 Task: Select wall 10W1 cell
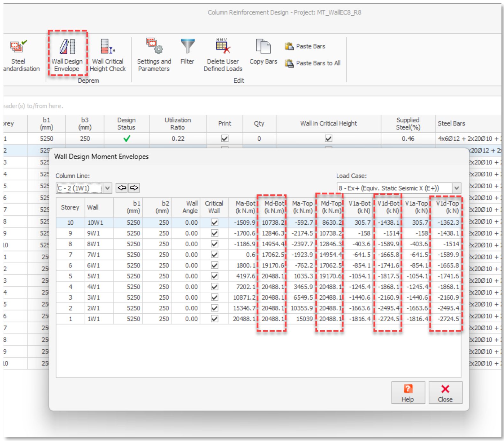pyautogui.click(x=99, y=222)
